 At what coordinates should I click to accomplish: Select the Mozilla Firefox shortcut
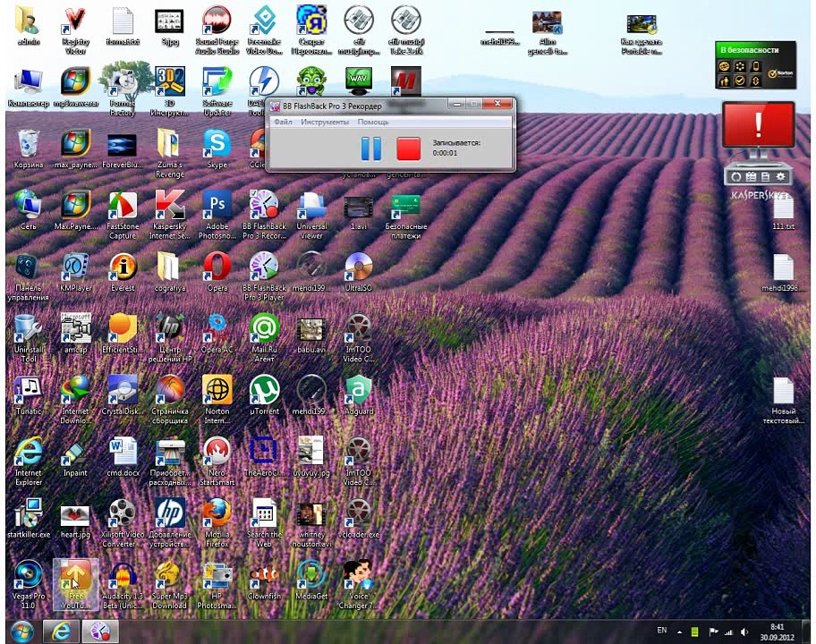coord(217,522)
